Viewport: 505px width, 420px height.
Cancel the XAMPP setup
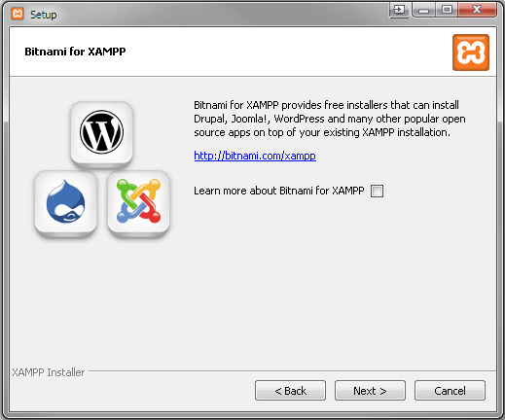click(x=450, y=391)
